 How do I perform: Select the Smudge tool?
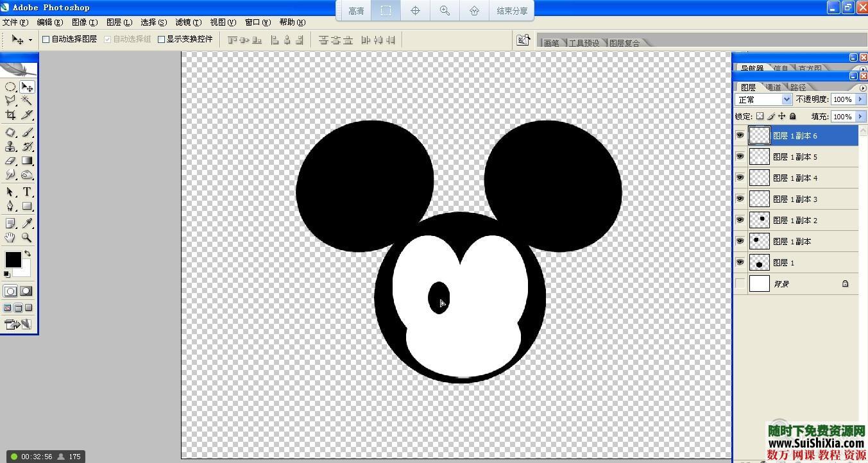(10, 175)
